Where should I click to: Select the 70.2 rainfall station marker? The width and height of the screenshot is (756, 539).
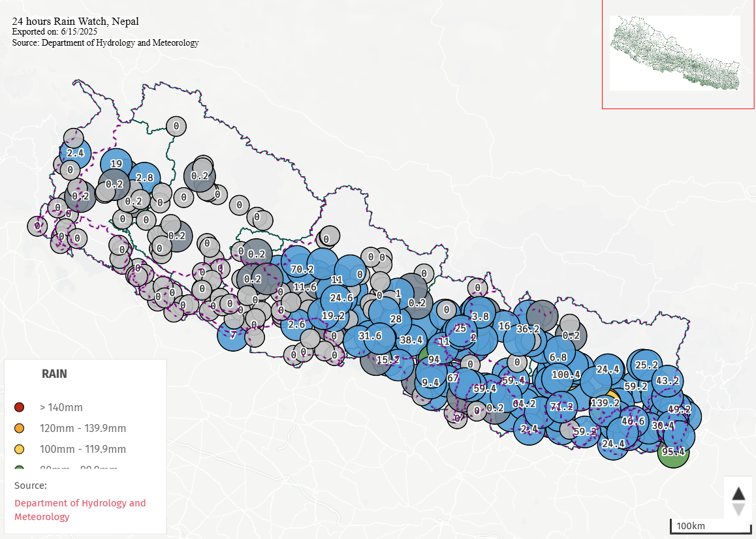pos(302,269)
